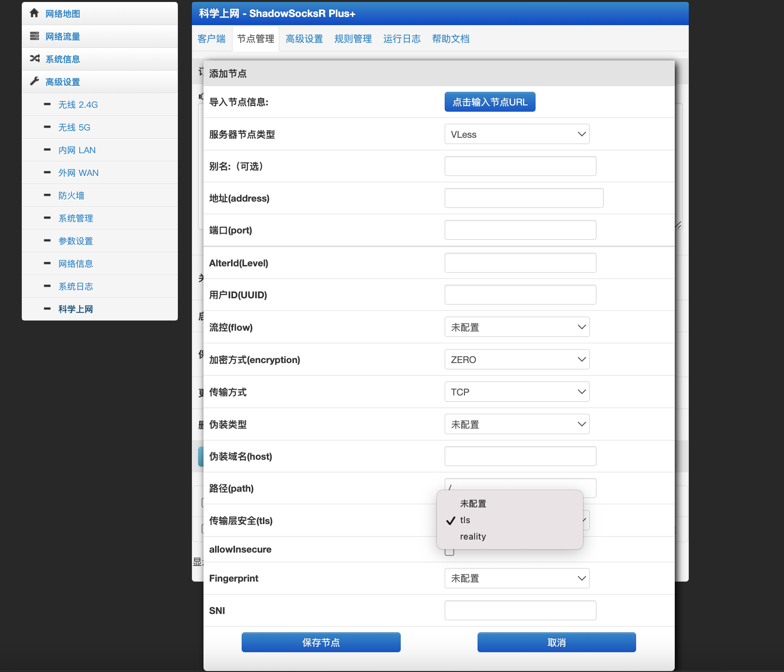
Task: Click the dash icon beside 无线 2.4G
Action: (47, 104)
